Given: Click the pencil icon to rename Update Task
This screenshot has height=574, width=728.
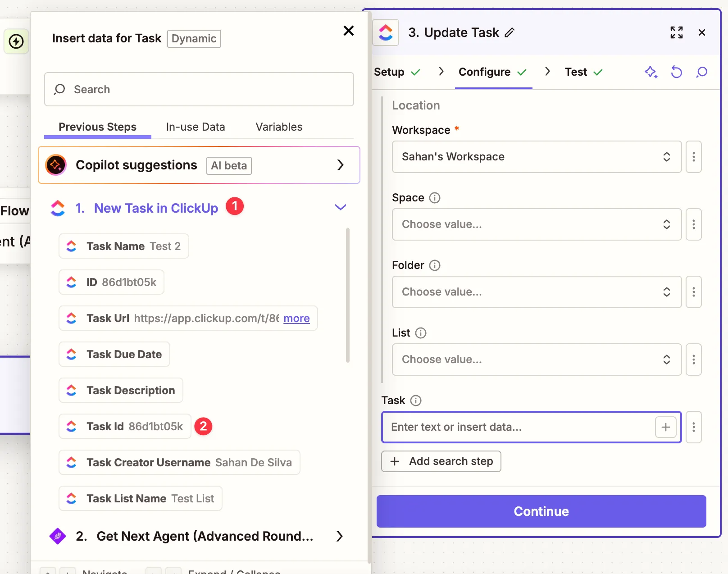Looking at the screenshot, I should click(510, 33).
